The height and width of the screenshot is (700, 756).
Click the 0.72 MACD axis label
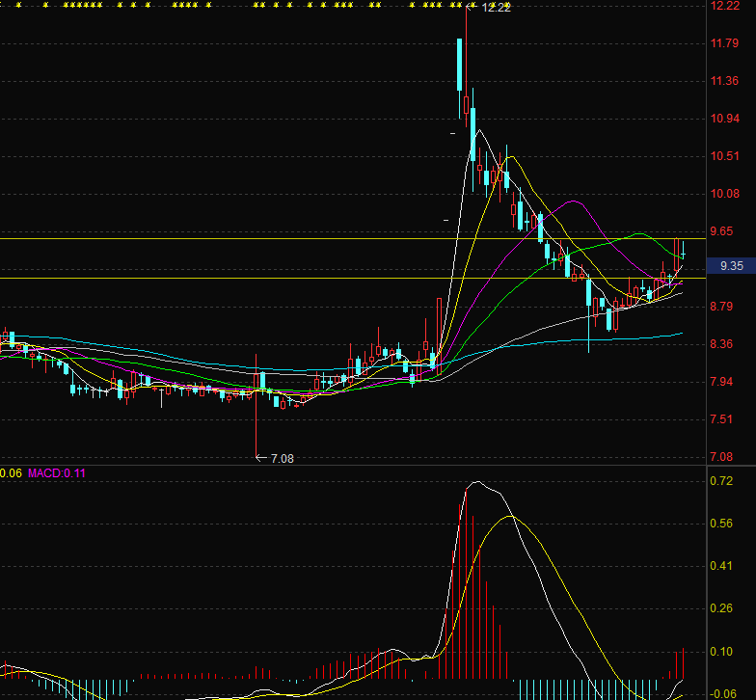721,481
